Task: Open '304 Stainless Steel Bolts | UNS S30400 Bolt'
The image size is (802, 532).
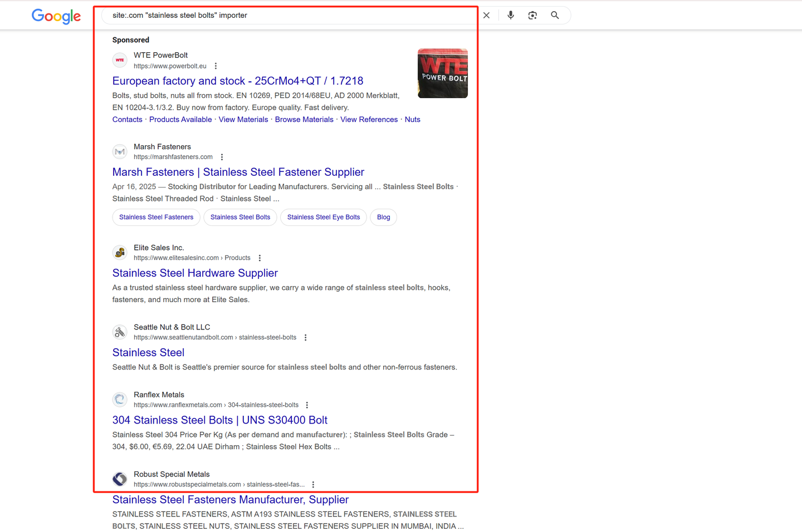Action: click(x=220, y=420)
